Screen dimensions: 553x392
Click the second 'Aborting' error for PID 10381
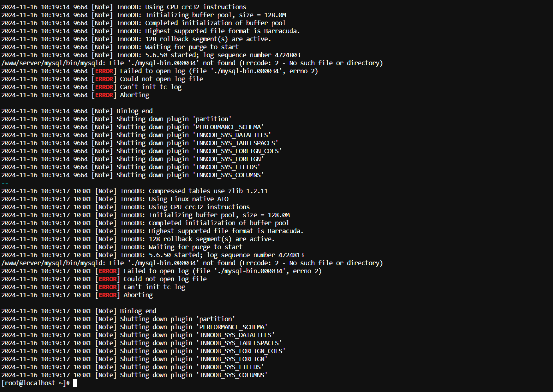pos(138,295)
